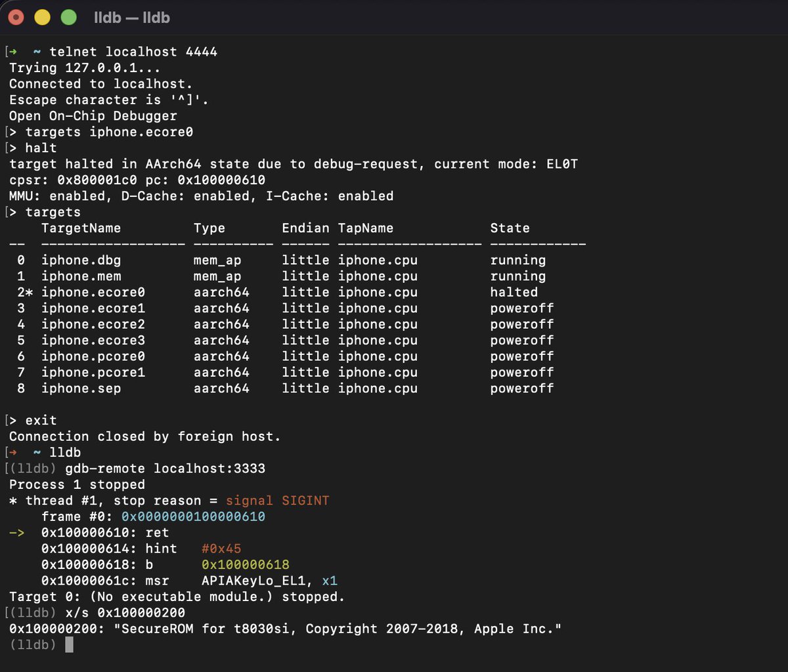Click the green zoom window button
This screenshot has height=672, width=788.
68,18
